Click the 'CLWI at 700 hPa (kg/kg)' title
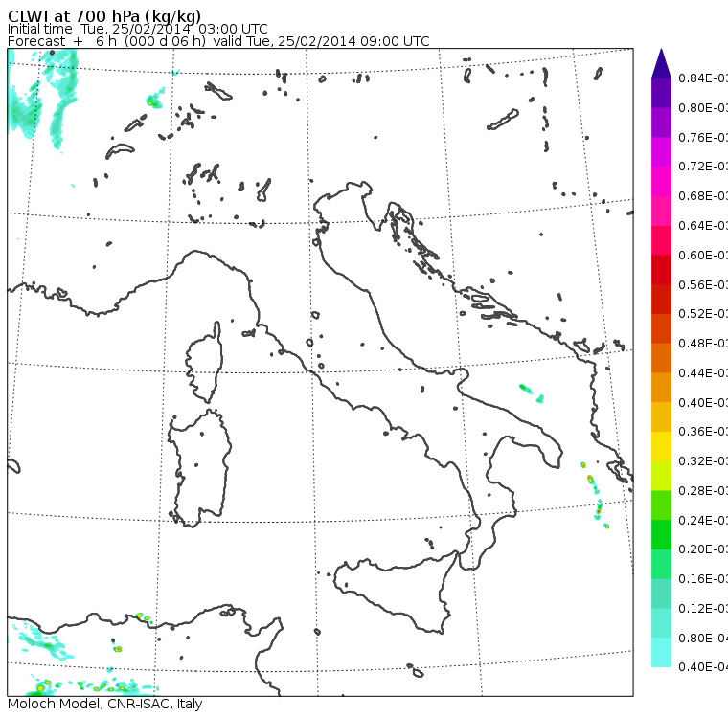Screen dimensions: 728x717 (104, 16)
